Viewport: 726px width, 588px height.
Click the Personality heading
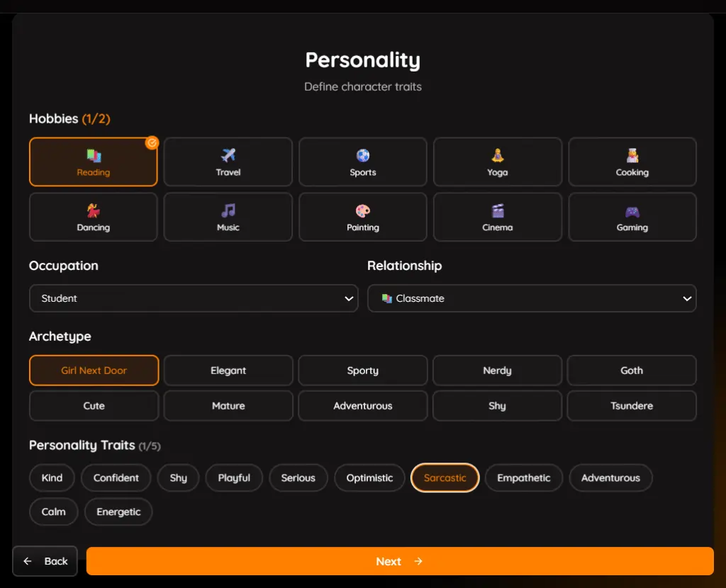(x=363, y=60)
